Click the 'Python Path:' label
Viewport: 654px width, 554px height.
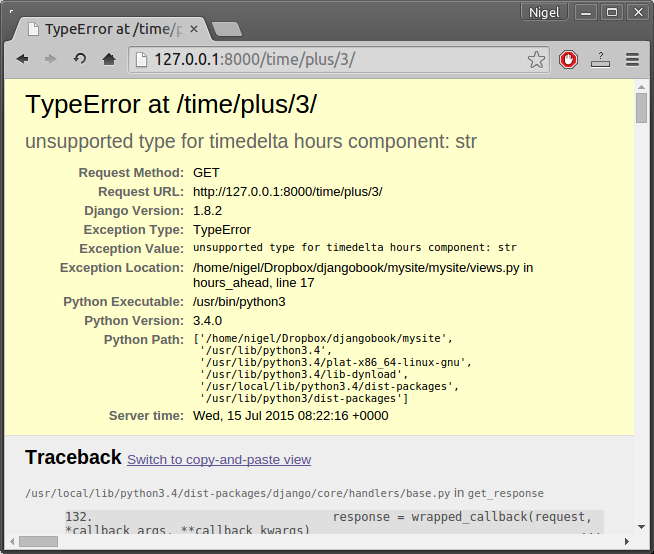click(x=144, y=340)
